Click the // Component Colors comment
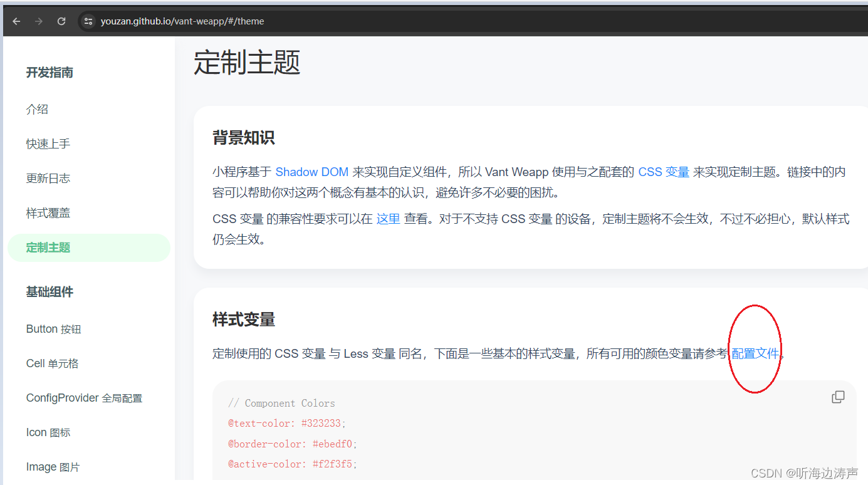This screenshot has width=868, height=485. tap(281, 403)
